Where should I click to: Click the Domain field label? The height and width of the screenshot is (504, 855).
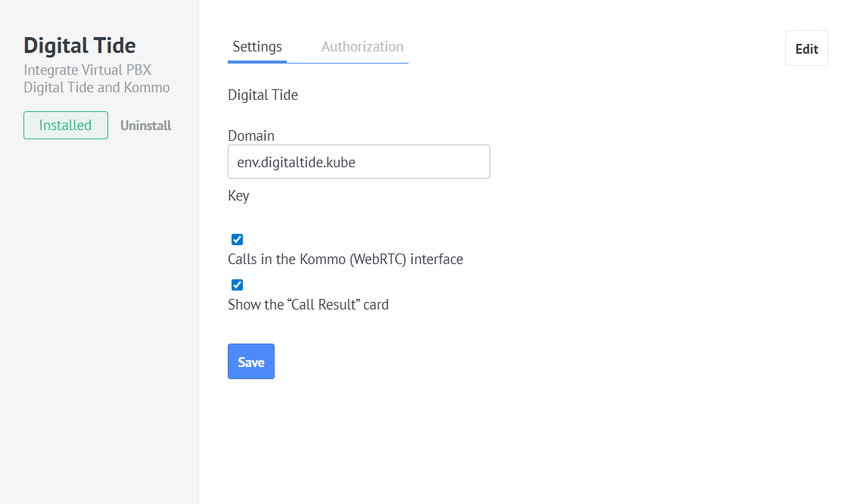click(x=251, y=136)
